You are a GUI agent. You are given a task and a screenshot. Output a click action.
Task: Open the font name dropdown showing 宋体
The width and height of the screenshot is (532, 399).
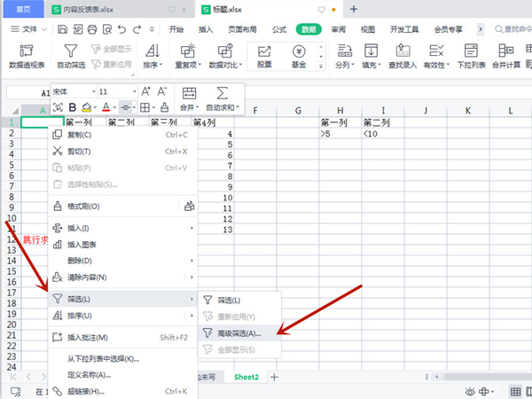point(70,91)
